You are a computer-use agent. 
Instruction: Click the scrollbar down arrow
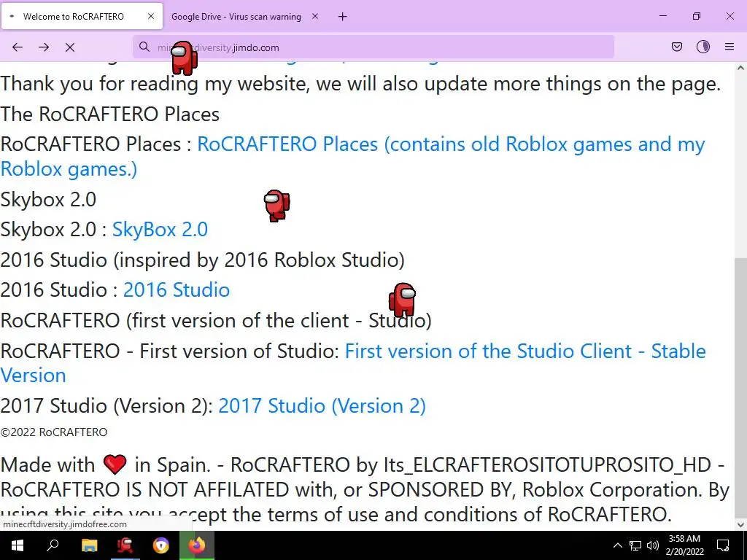[740, 525]
